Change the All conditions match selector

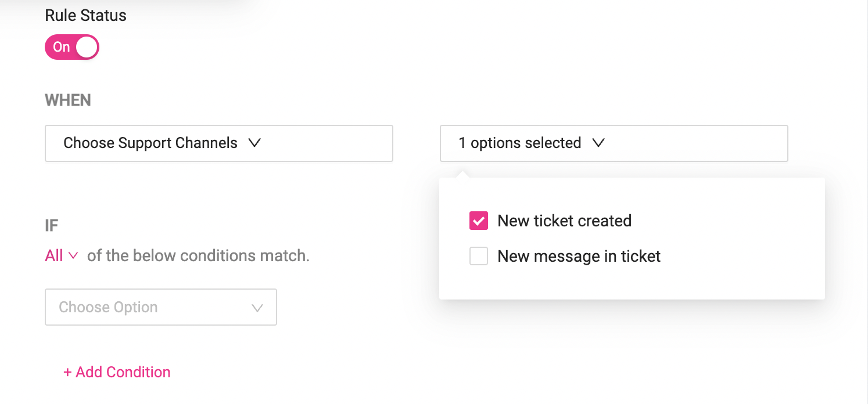62,256
